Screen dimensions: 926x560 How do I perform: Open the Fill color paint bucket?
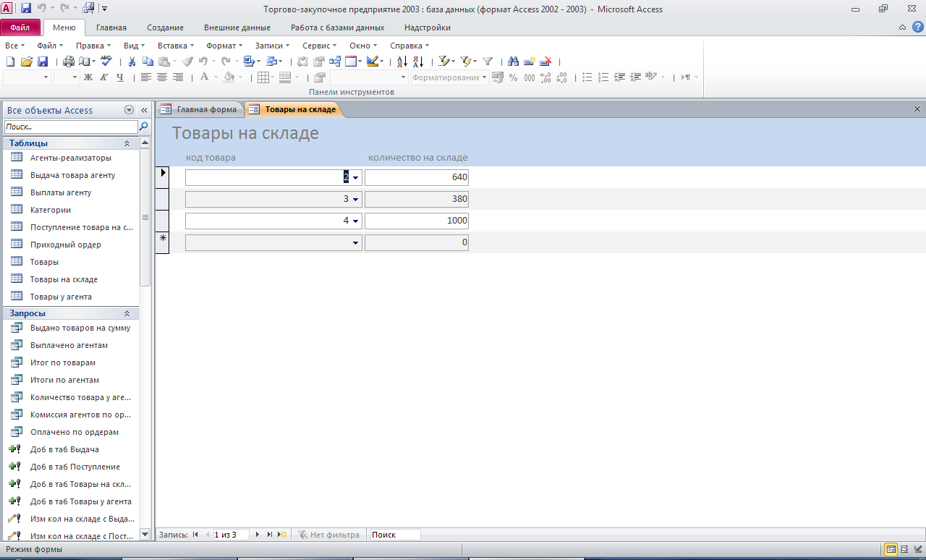click(x=229, y=77)
